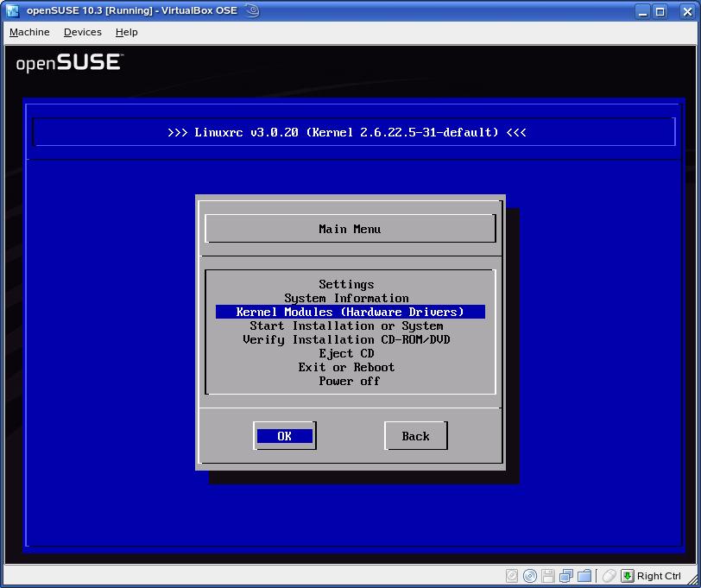This screenshot has width=701, height=588.
Task: Click the floppy disk status icon
Action: 547,576
